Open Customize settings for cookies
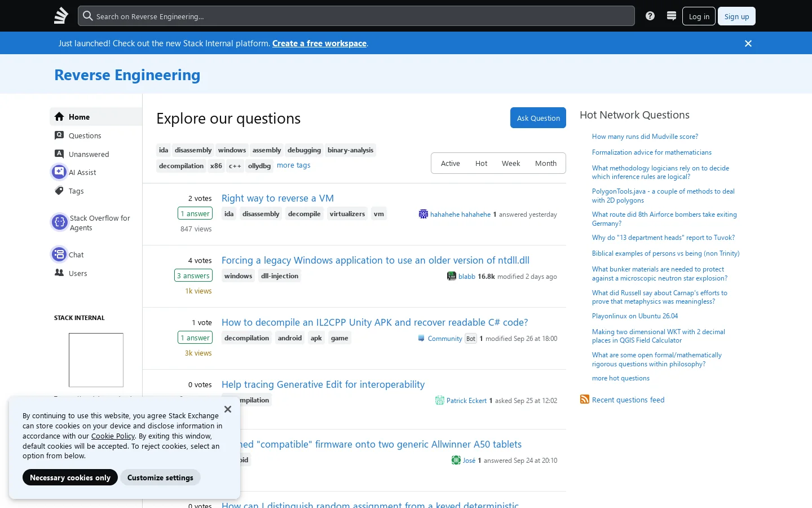The height and width of the screenshot is (508, 812). pos(160,478)
